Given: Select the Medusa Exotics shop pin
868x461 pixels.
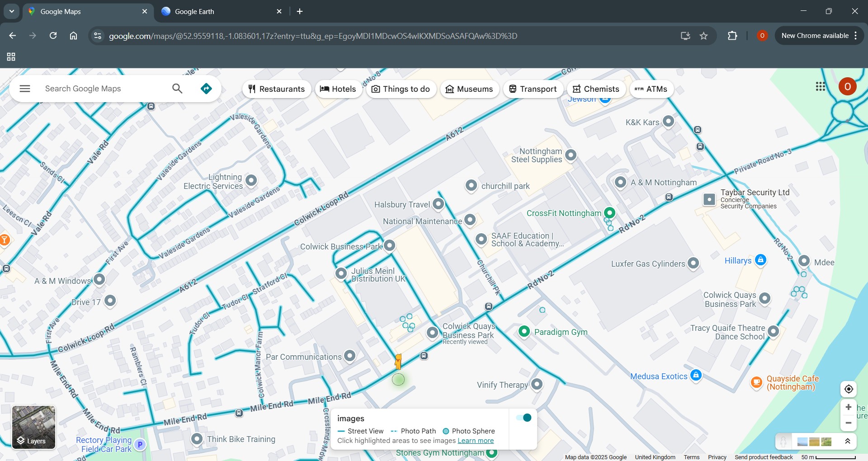Looking at the screenshot, I should (696, 375).
